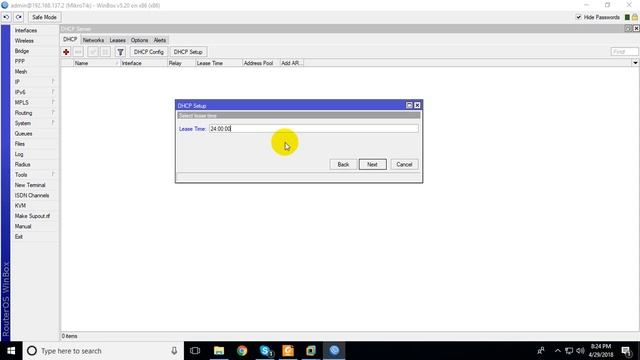Add new DHCP server with red plus
The width and height of the screenshot is (640, 360).
(x=66, y=52)
